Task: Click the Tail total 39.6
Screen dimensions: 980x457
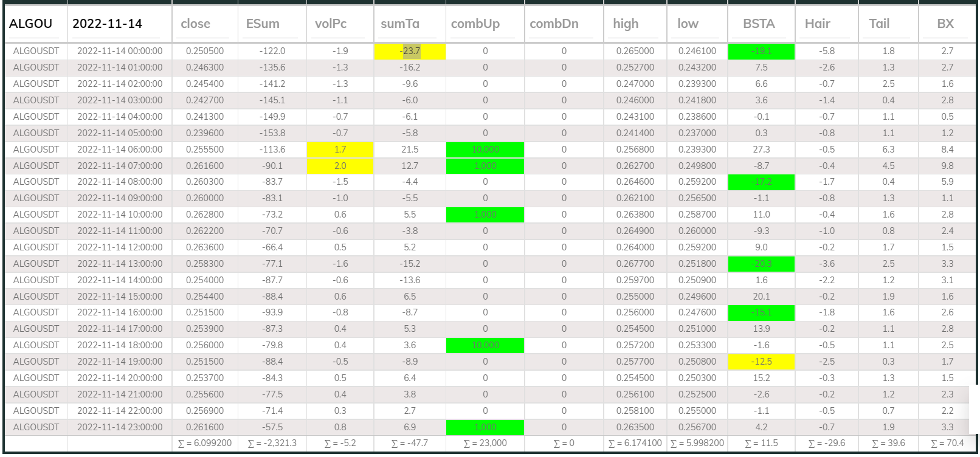Action: tap(888, 444)
